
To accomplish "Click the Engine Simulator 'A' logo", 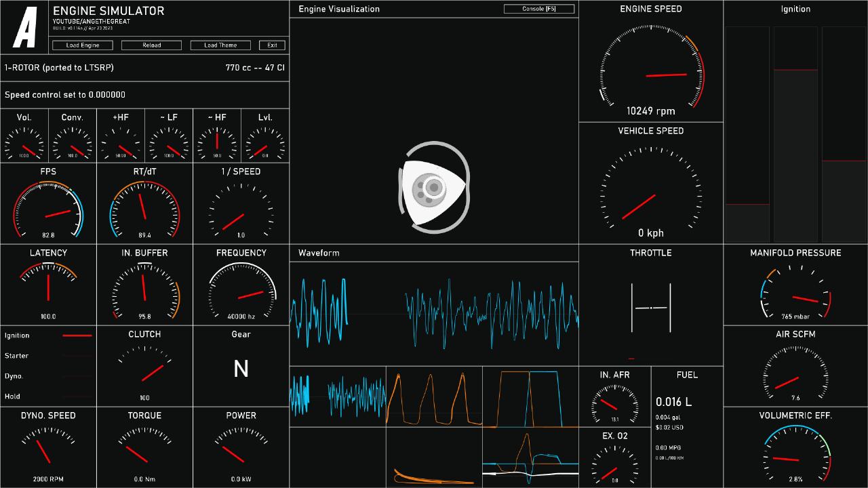I will click(x=25, y=27).
